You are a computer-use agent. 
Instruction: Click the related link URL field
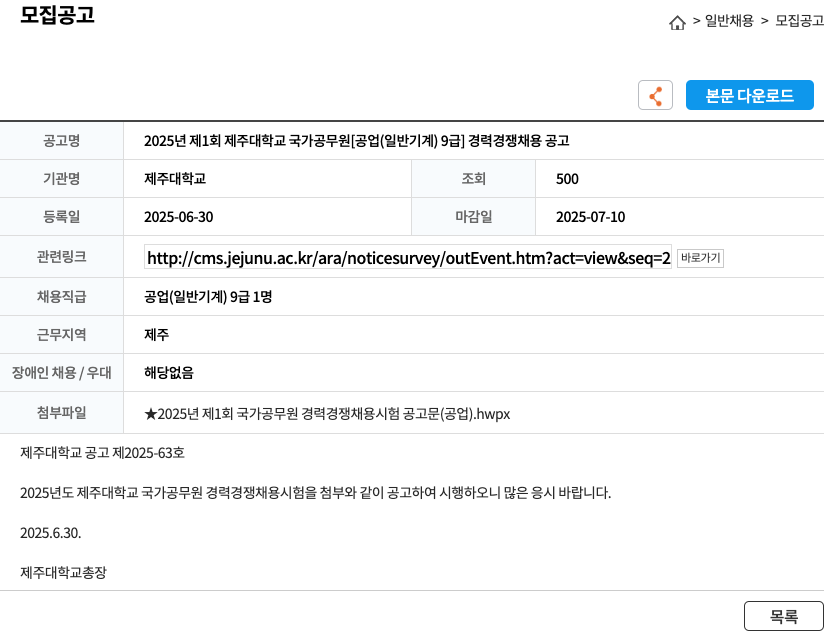click(x=408, y=258)
